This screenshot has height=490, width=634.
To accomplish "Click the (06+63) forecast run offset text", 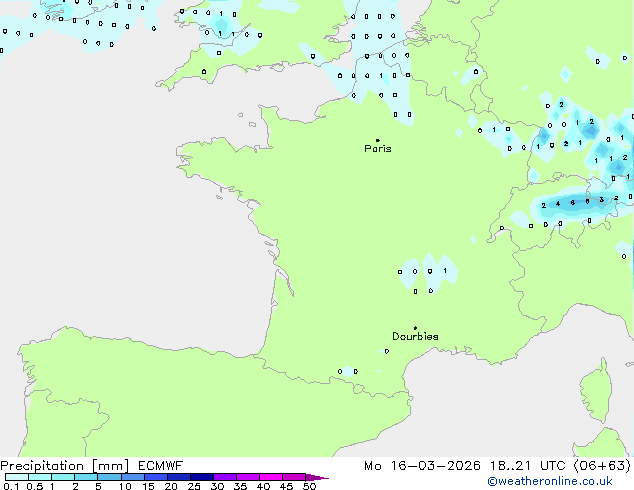I will pyautogui.click(x=604, y=465).
